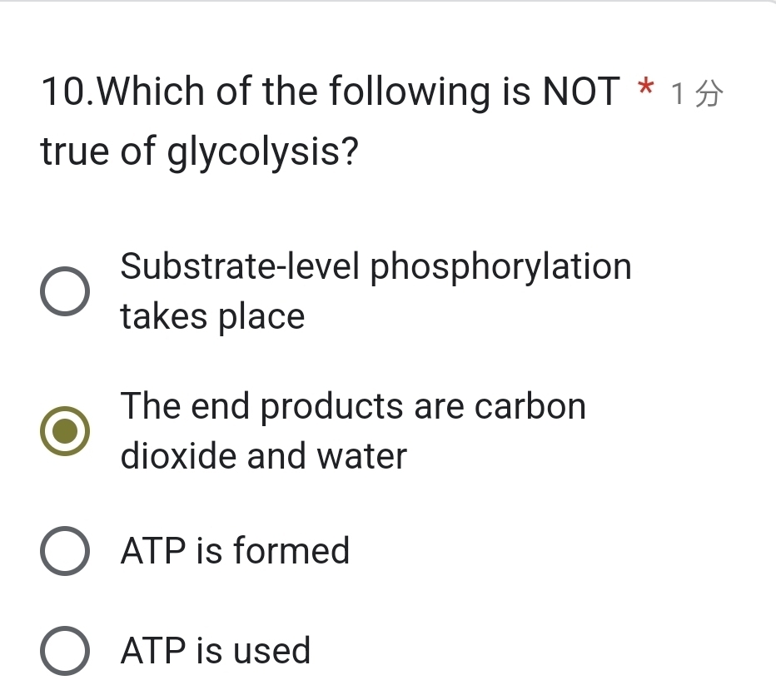
Task: Click the 'ATP is used' label text
Action: point(216,650)
